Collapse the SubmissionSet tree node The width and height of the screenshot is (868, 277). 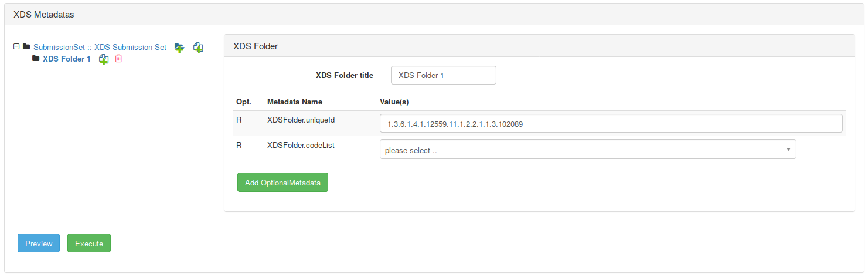(x=16, y=46)
